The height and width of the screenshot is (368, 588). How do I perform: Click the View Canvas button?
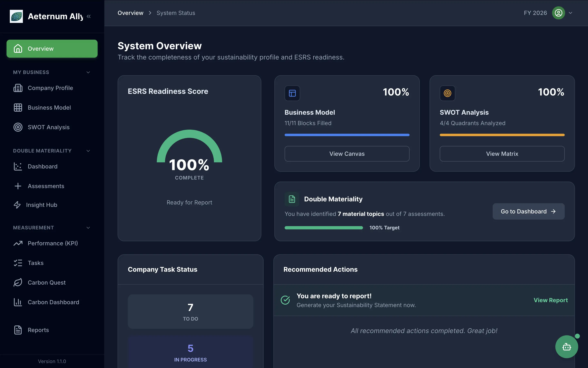[x=347, y=154]
